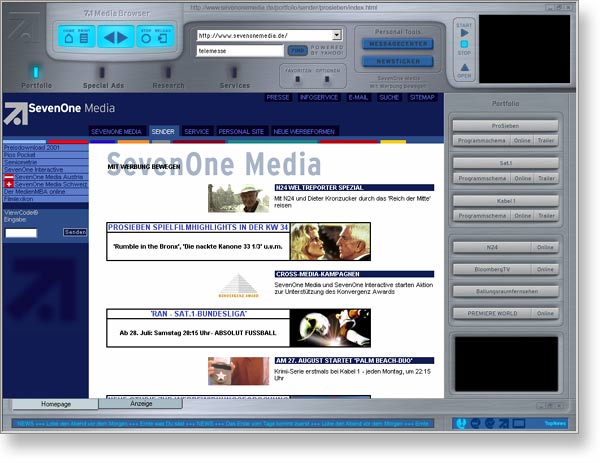Click the Austrian flag icon in sidebar

pos(8,177)
